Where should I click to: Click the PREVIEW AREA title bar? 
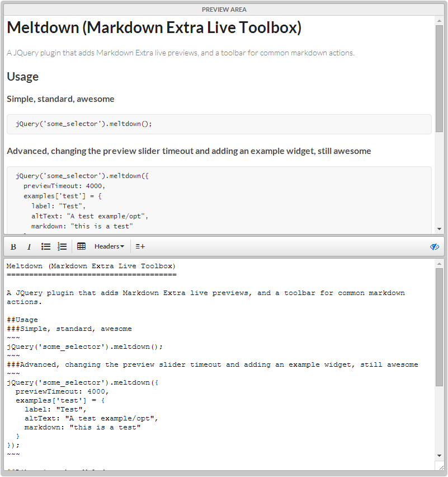tap(224, 10)
